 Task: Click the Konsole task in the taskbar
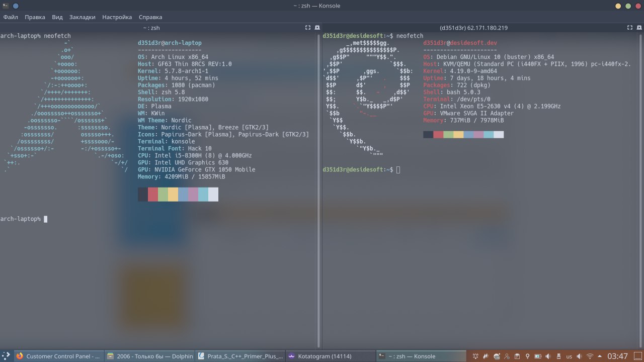click(421, 356)
